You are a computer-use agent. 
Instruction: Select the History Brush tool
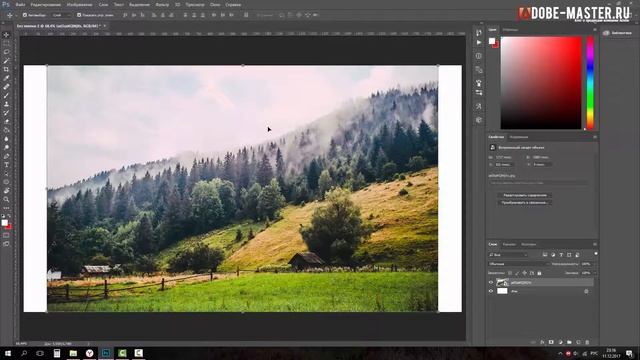pos(6,113)
